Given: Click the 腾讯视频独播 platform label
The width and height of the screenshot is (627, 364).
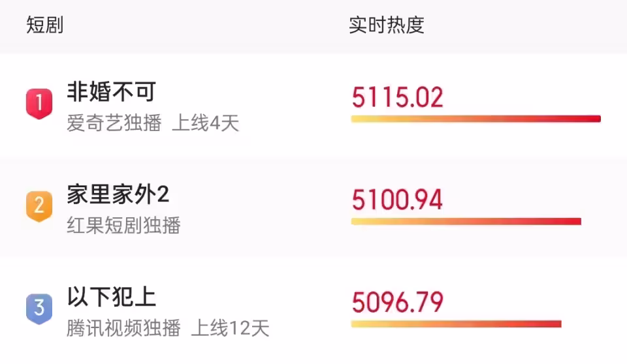Looking at the screenshot, I should (x=123, y=327).
